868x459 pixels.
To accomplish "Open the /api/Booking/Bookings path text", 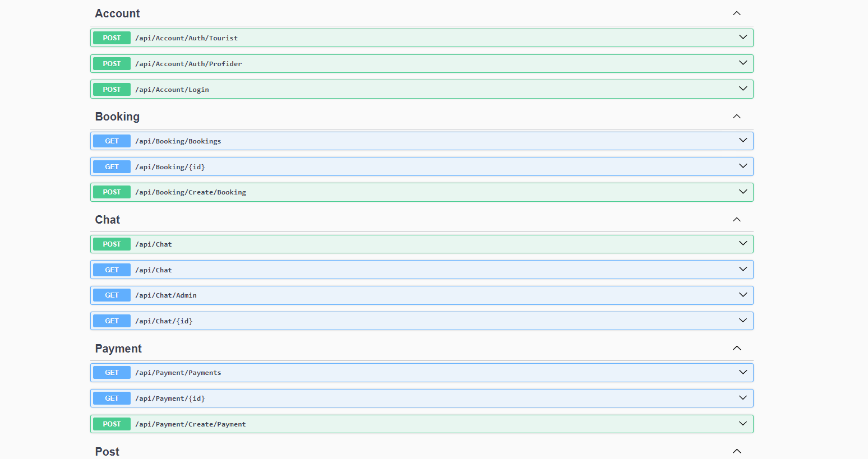I will pos(178,141).
